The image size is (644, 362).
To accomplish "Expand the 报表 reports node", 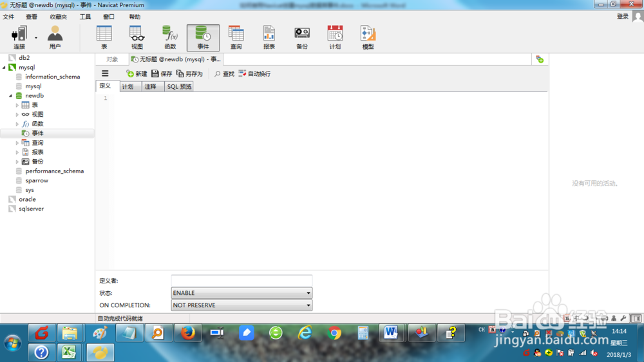I will [17, 153].
